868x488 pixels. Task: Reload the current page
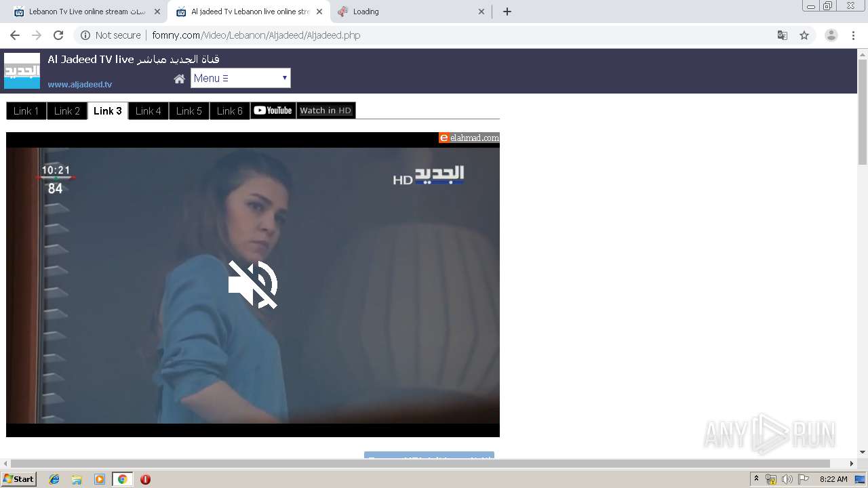[58, 35]
